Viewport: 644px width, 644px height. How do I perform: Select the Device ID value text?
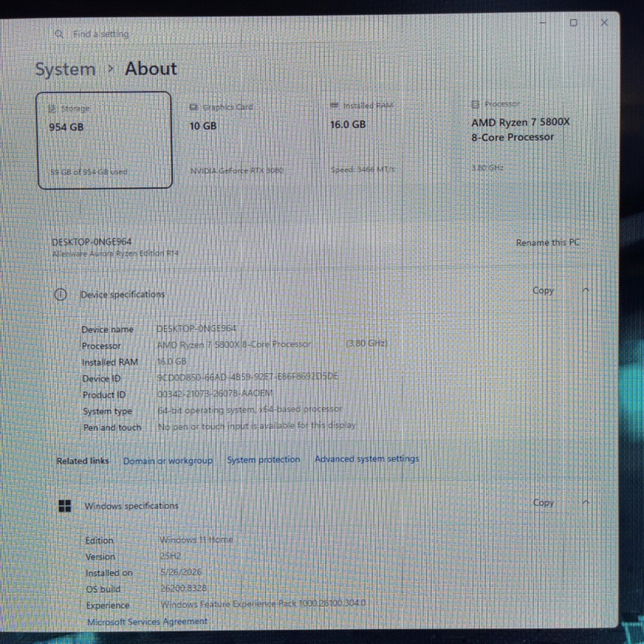pos(248,377)
